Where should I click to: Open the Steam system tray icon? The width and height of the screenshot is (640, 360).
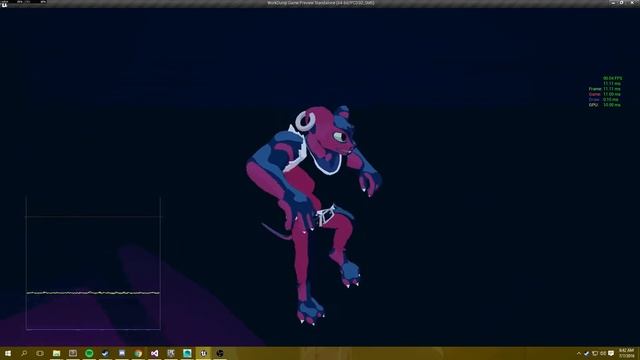[587, 353]
